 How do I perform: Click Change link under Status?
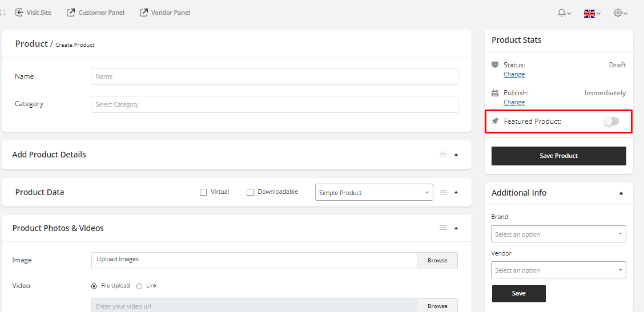click(514, 75)
